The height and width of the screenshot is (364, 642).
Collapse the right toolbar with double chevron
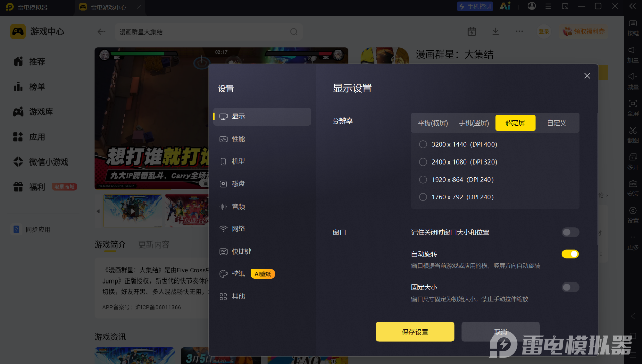coord(633,6)
